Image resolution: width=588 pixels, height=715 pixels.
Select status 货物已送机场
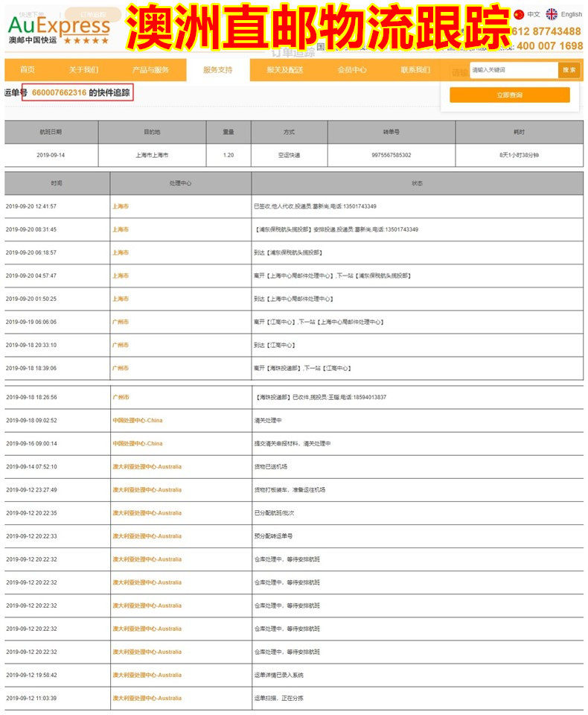(x=271, y=467)
